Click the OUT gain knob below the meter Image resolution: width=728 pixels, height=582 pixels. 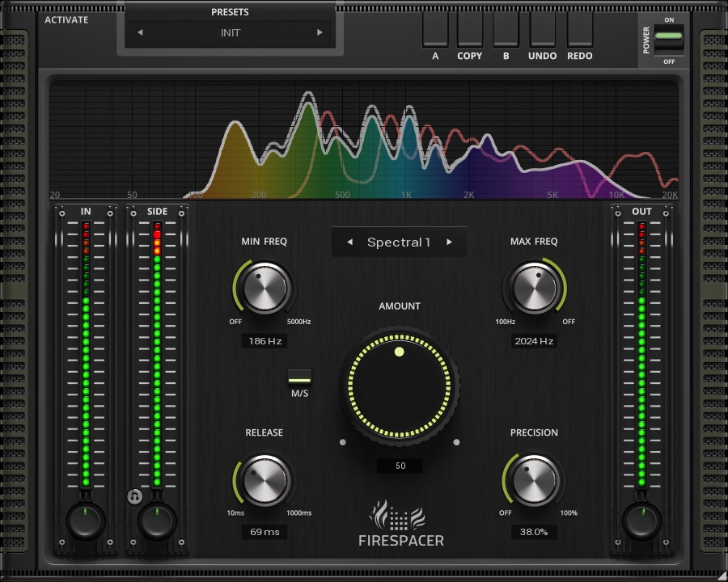(641, 521)
